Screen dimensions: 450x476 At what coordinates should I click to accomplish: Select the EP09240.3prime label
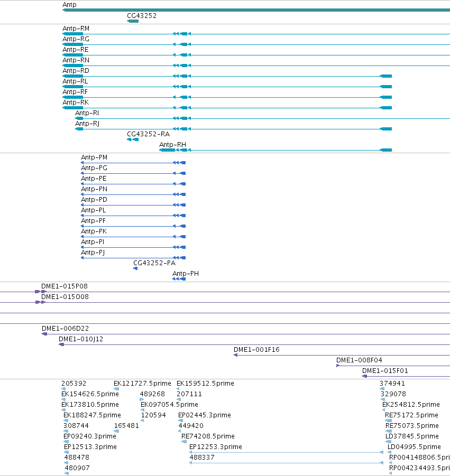[x=90, y=436]
